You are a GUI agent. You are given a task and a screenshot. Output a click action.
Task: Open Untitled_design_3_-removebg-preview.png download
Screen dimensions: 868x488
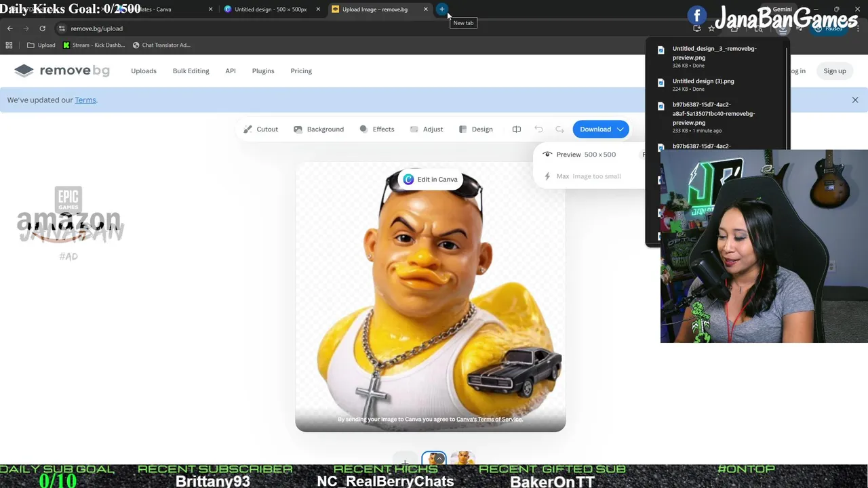(715, 56)
